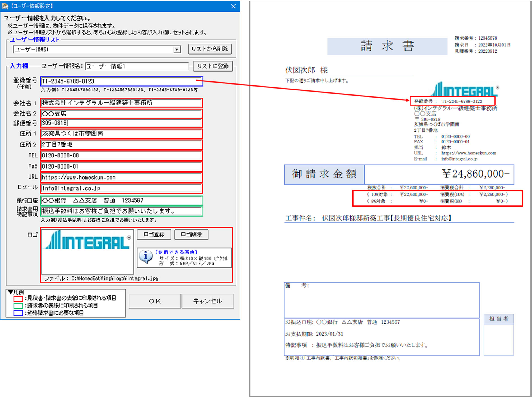The height and width of the screenshot is (397, 532).
Task: Click the 会社名1 input field
Action: tap(122, 103)
